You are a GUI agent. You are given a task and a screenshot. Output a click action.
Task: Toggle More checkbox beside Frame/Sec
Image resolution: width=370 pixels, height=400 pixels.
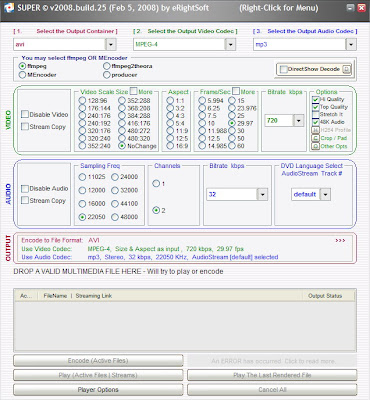[x=236, y=91]
